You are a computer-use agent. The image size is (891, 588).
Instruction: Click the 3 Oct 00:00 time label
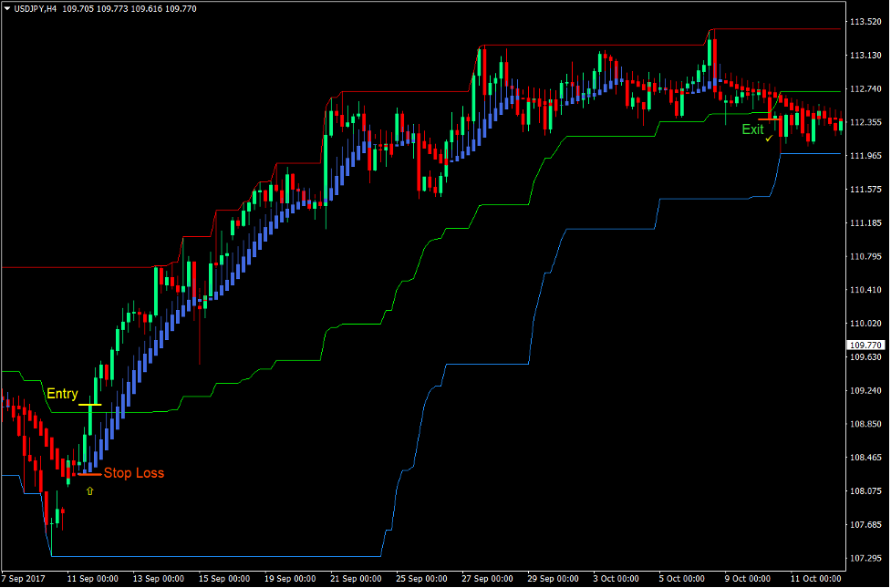(616, 579)
